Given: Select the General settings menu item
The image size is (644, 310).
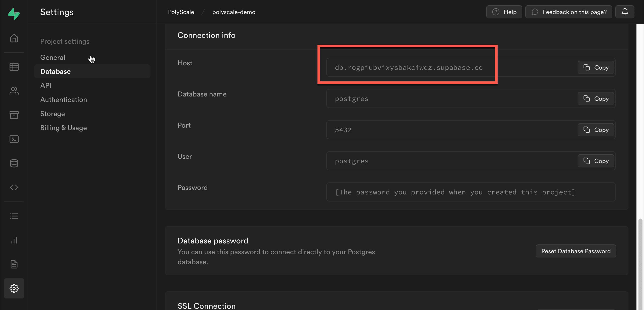Looking at the screenshot, I should click(53, 58).
